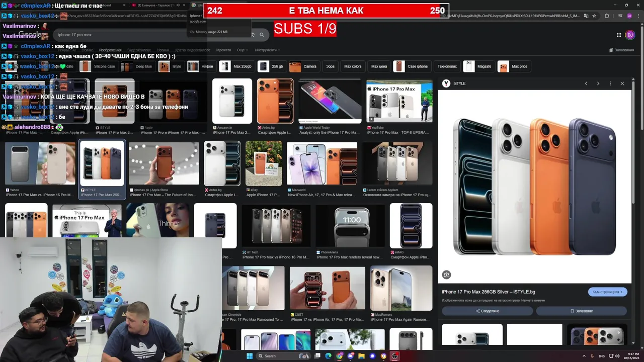Open the HT Tech comparison thumbnail

pos(276,226)
